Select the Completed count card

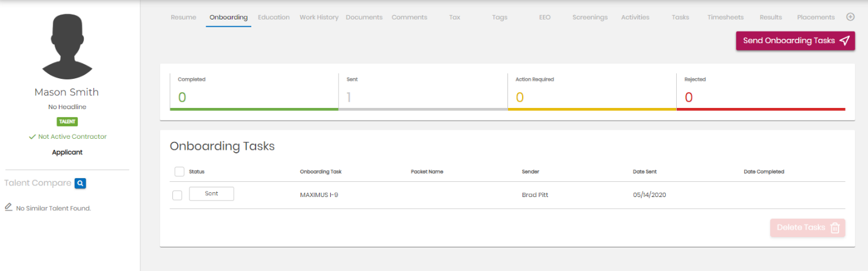254,92
